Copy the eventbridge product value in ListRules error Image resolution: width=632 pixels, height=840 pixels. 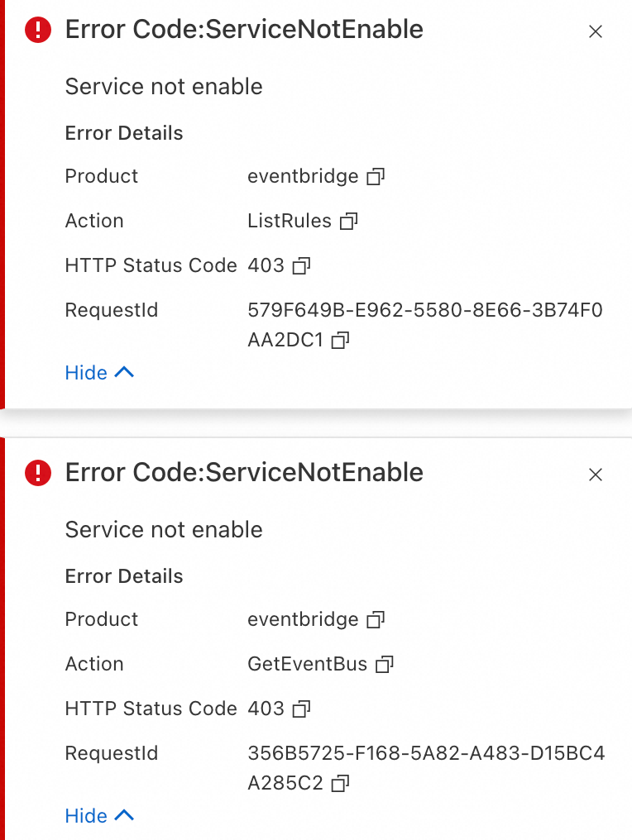[376, 176]
